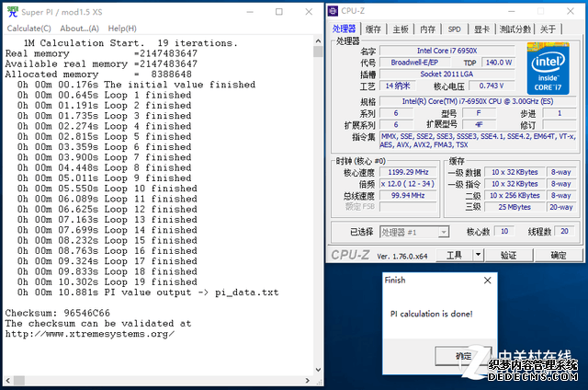Switch to the SPD tab in CPU-Z

[455, 29]
